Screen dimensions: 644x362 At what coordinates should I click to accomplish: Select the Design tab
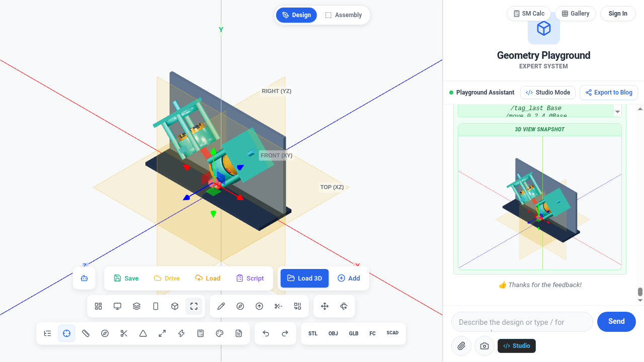296,15
